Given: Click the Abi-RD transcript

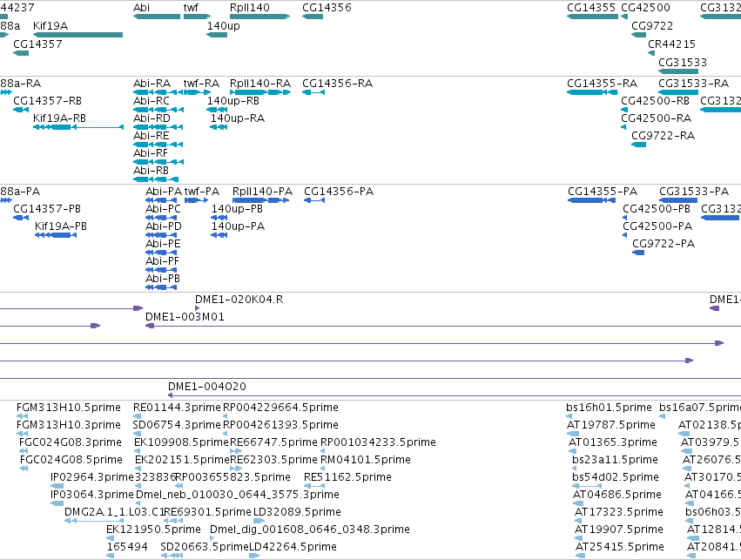Looking at the screenshot, I should (x=158, y=127).
